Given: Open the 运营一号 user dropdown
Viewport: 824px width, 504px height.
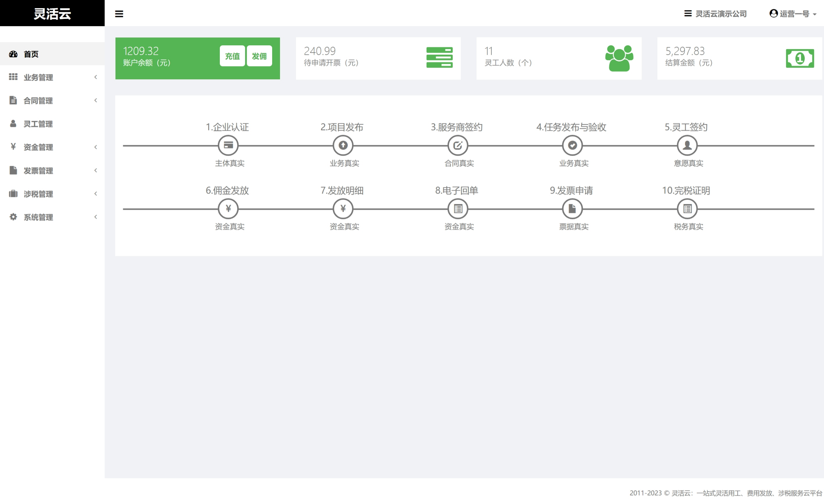Looking at the screenshot, I should point(793,14).
